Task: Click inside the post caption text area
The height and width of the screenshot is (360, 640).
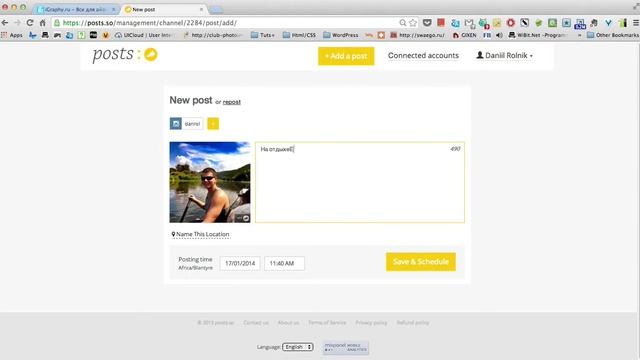Action: pos(360,182)
